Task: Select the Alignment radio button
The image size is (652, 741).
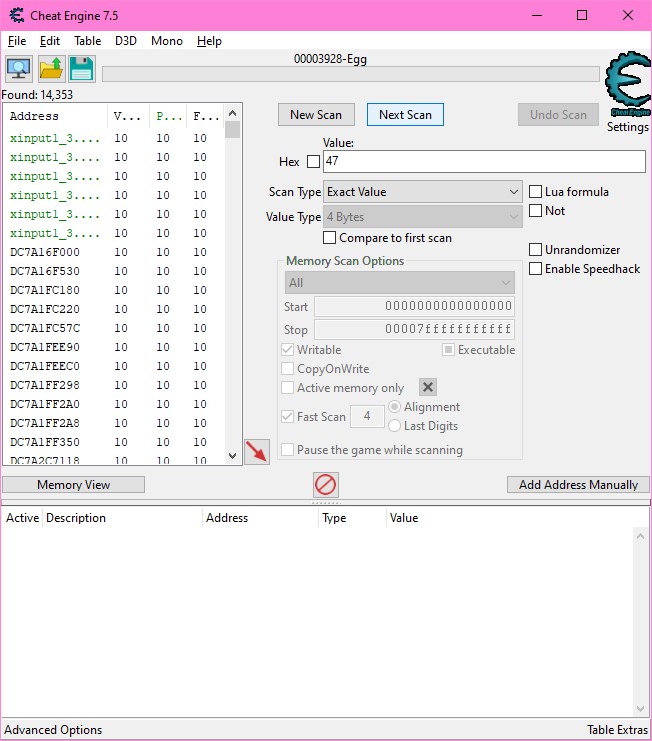Action: pos(395,406)
